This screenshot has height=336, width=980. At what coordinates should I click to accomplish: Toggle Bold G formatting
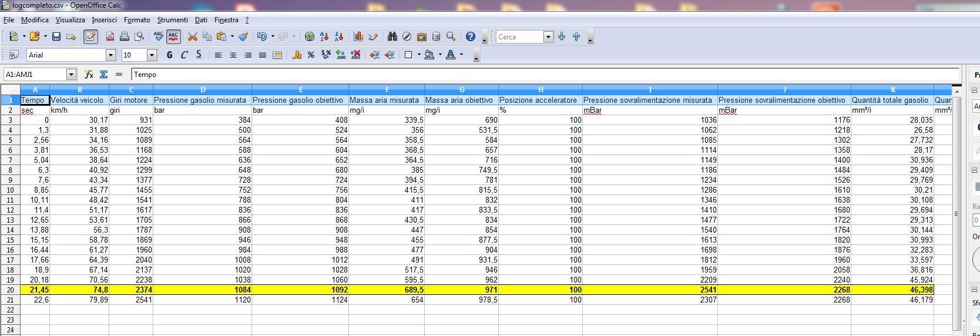169,55
